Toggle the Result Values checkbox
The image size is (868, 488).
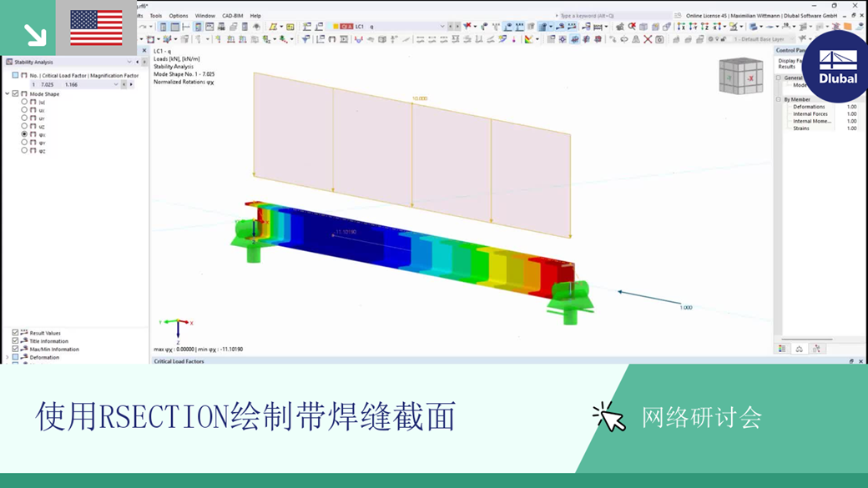click(16, 333)
